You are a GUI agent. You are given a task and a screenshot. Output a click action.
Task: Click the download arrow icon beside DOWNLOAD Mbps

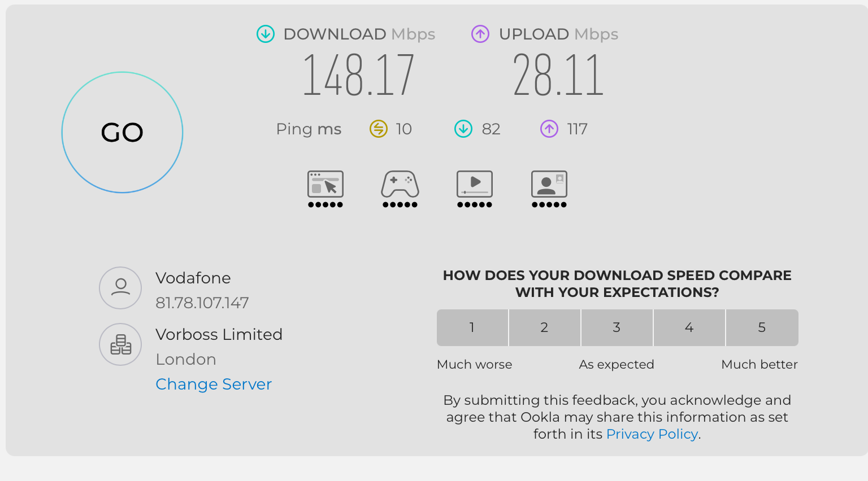tap(266, 34)
